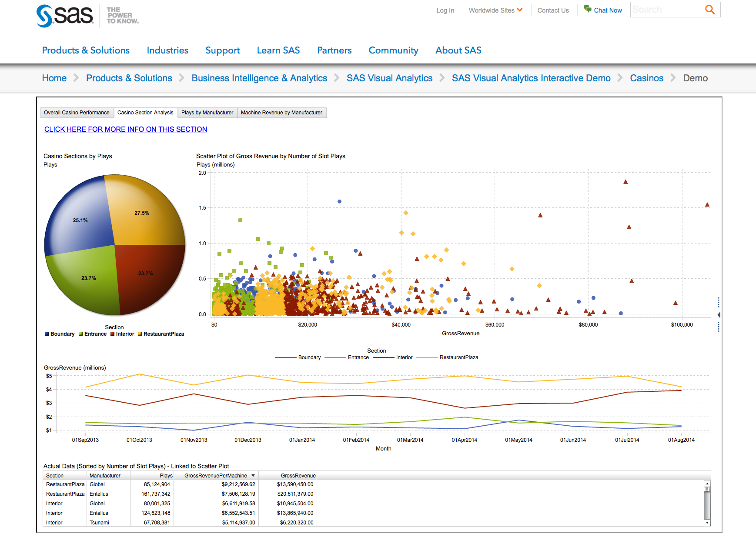Click the GrossRevenue column header

(288, 476)
